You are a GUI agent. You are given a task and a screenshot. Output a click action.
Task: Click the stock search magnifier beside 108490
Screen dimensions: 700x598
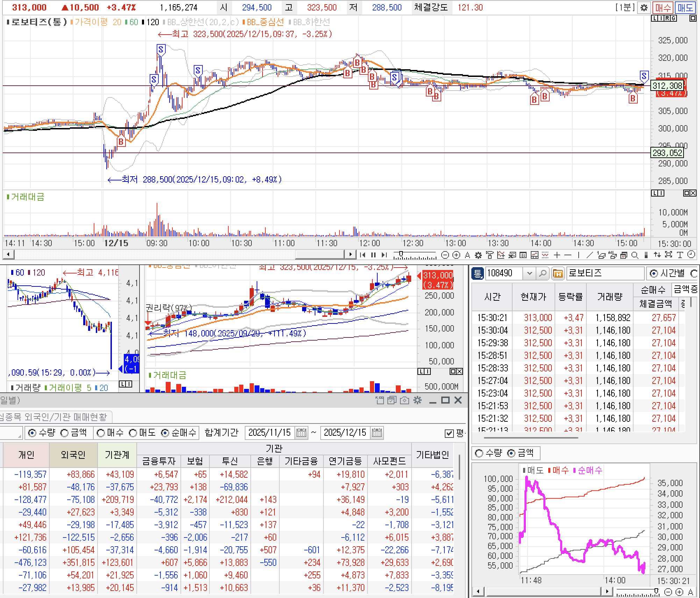(x=542, y=273)
